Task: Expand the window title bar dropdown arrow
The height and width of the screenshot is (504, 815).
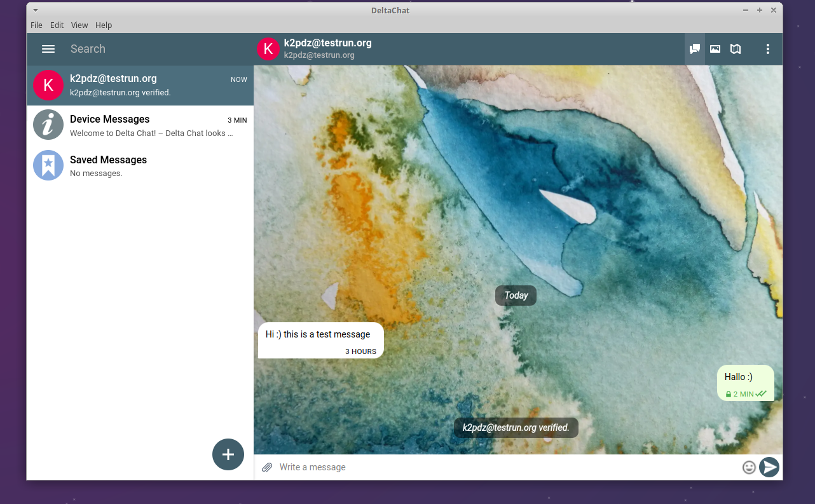Action: pos(35,10)
